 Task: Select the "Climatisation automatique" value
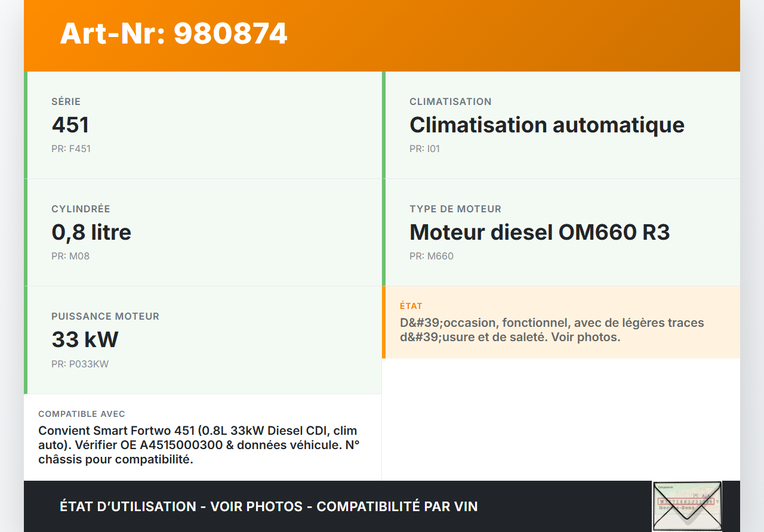coord(547,125)
